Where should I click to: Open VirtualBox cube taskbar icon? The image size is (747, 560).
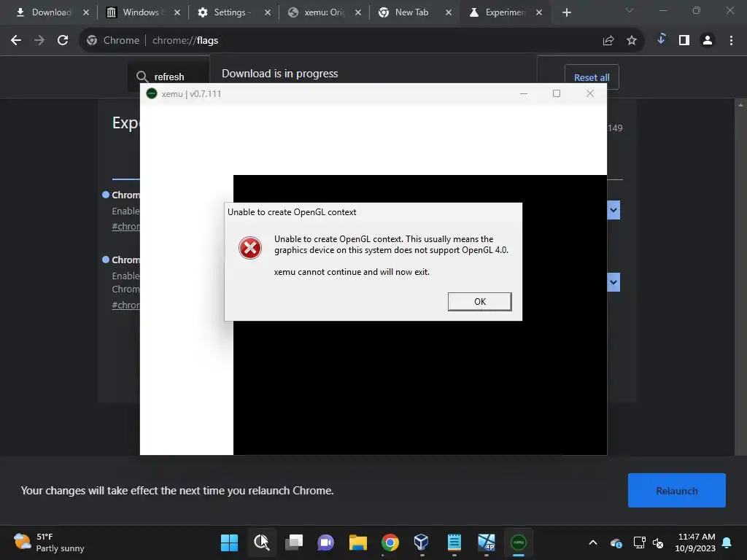tap(422, 542)
